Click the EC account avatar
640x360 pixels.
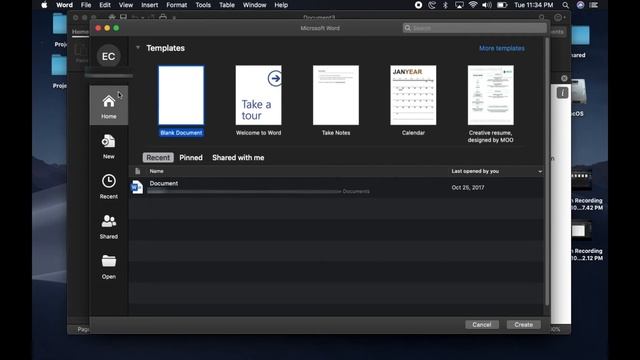(x=108, y=56)
